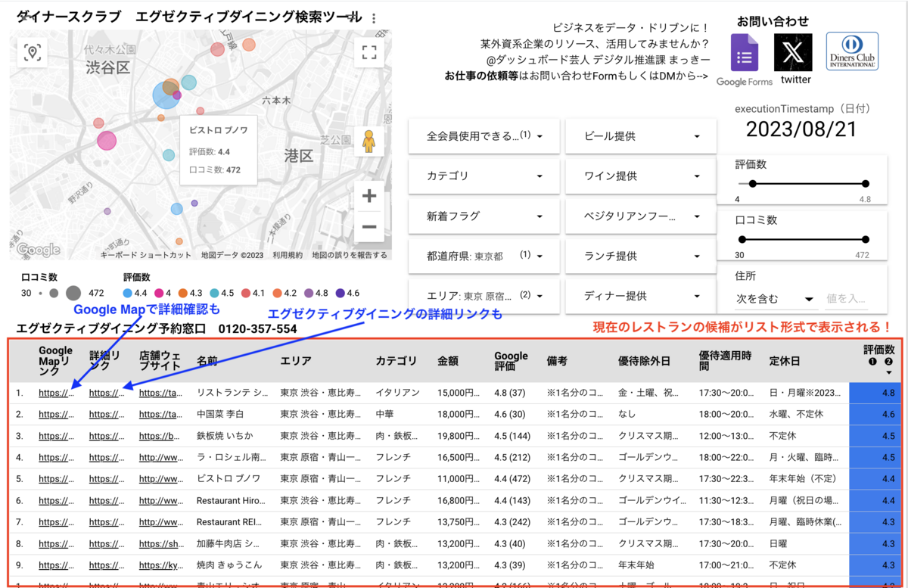Zoom in the map with plus button
Image resolution: width=908 pixels, height=588 pixels.
click(368, 196)
